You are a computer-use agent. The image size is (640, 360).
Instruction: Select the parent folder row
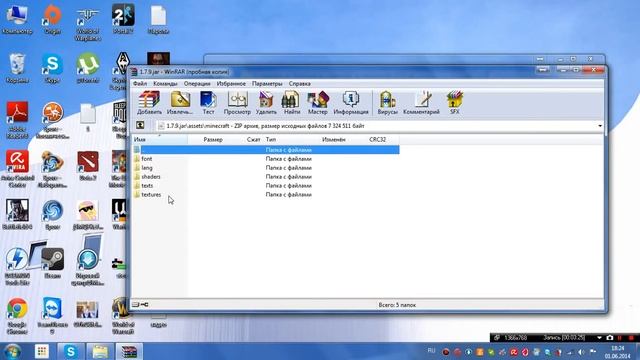[266, 150]
